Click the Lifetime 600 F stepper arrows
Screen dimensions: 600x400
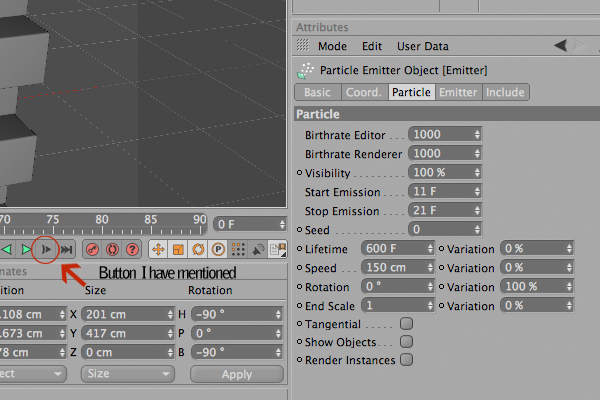coord(430,249)
